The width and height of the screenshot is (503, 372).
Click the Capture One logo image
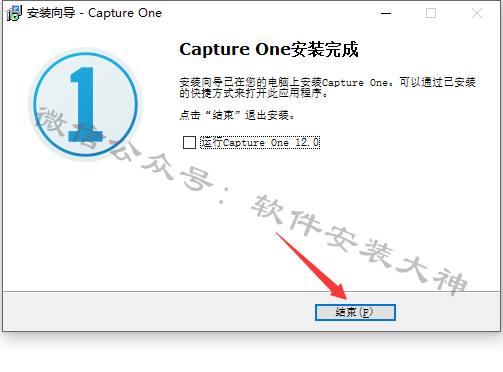86,104
